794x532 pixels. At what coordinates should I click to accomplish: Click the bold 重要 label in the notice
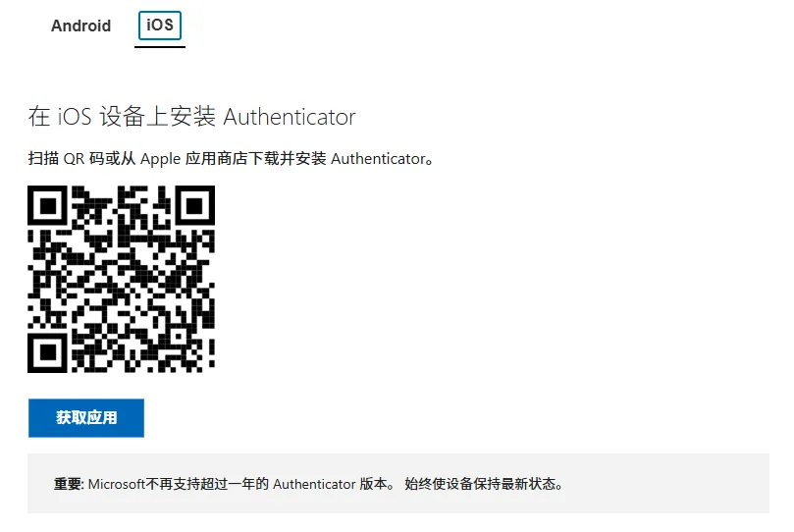(x=69, y=484)
